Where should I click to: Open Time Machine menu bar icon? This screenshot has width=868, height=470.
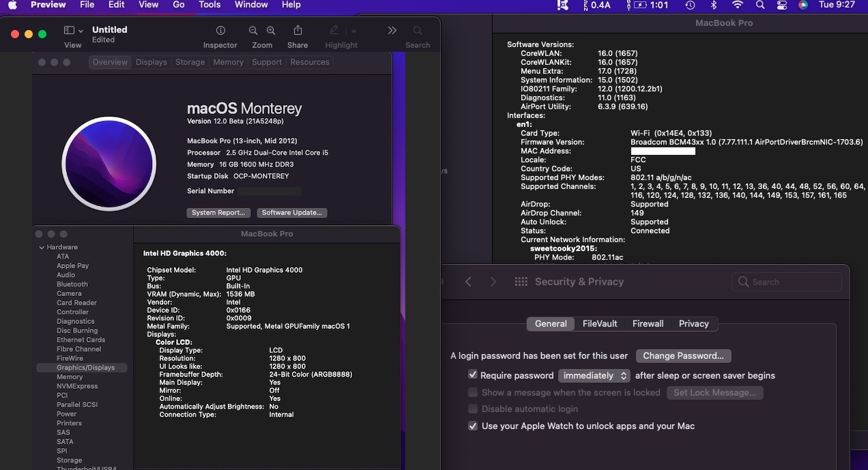coord(690,5)
